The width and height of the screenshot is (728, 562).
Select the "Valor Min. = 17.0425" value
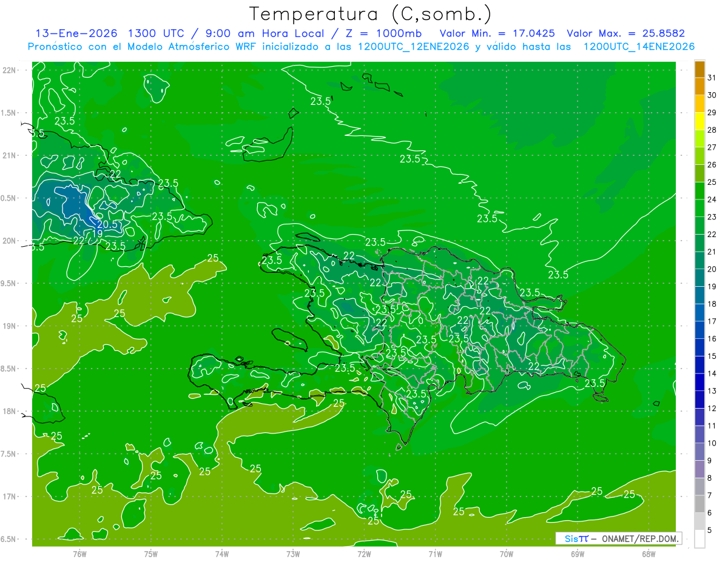497,33
